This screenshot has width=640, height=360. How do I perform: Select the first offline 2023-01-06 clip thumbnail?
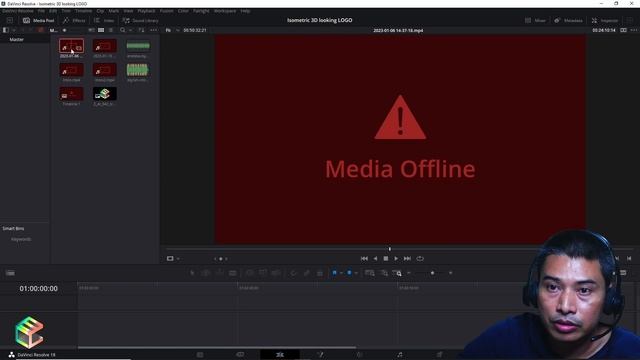pyautogui.click(x=71, y=46)
